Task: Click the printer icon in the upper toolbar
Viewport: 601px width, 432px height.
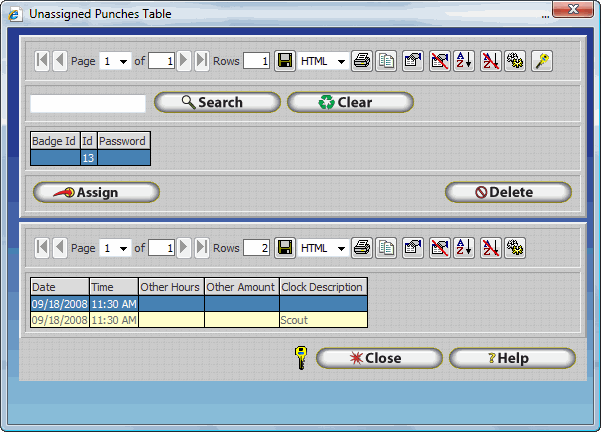Action: pos(361,61)
